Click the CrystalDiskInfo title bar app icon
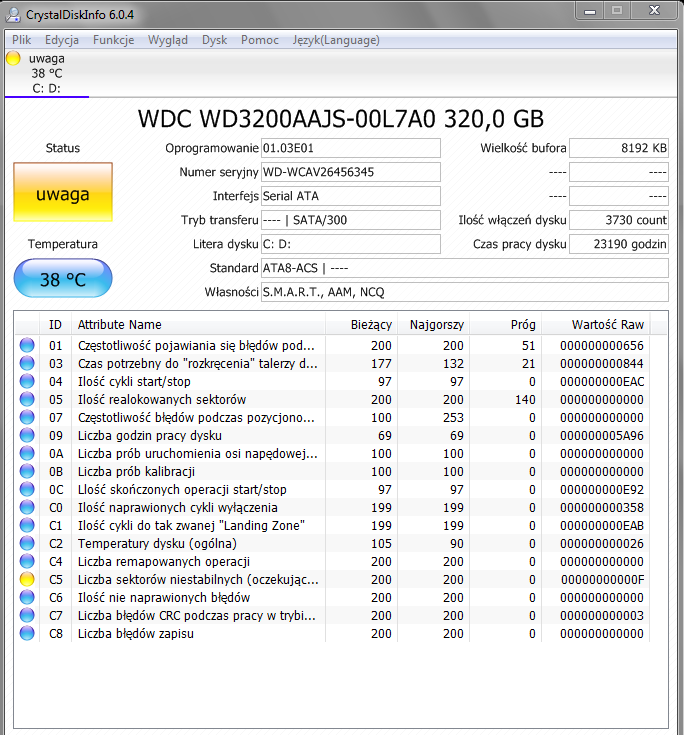 13,15
